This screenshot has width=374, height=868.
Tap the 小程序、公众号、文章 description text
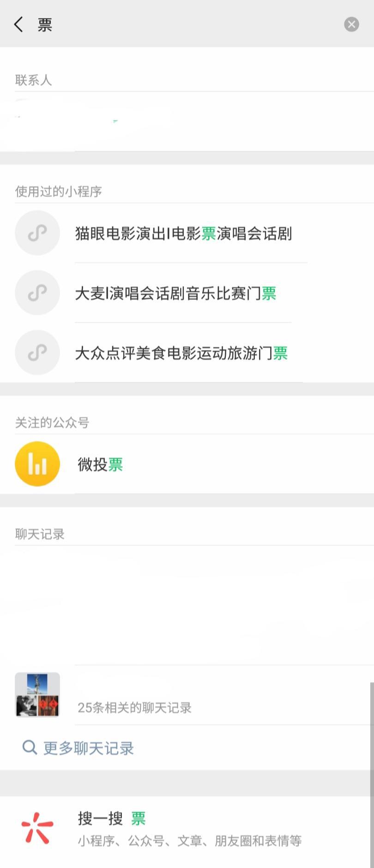[x=189, y=841]
